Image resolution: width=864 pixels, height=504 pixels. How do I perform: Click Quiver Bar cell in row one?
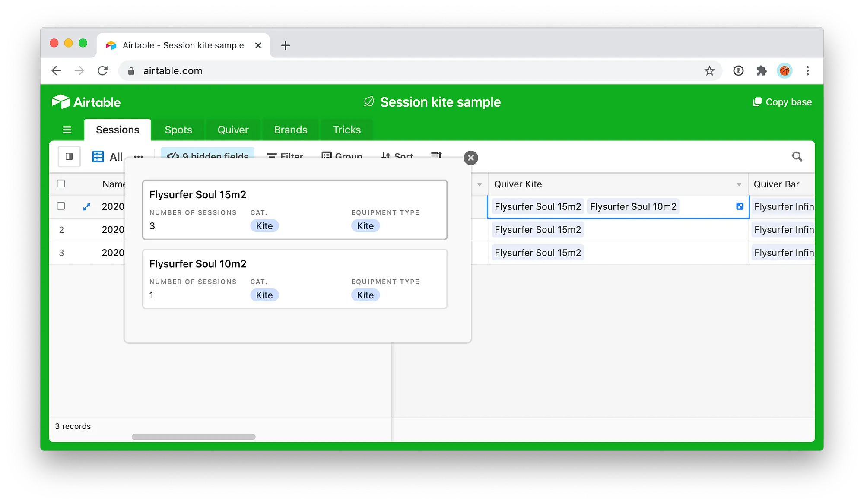(782, 207)
